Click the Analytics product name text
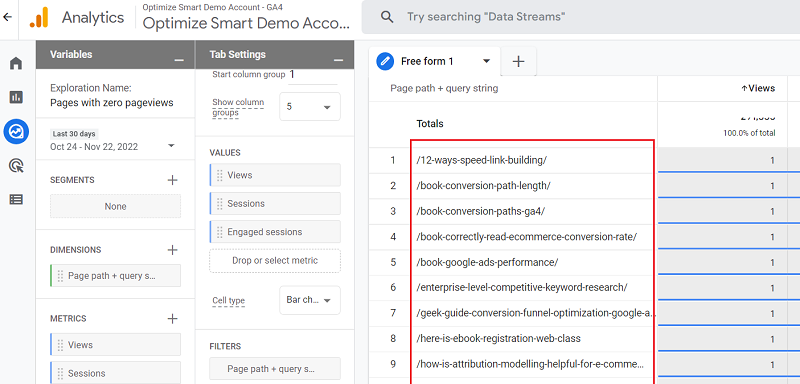The width and height of the screenshot is (800, 384). click(93, 17)
